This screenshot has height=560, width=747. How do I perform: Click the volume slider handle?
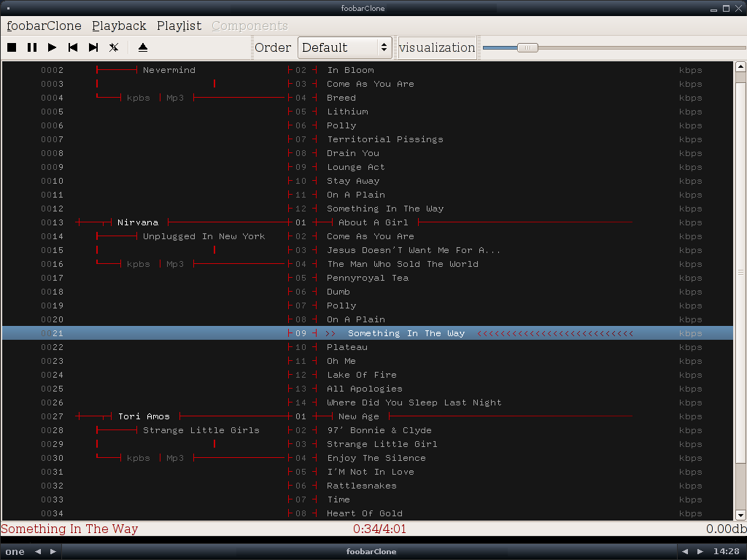527,47
